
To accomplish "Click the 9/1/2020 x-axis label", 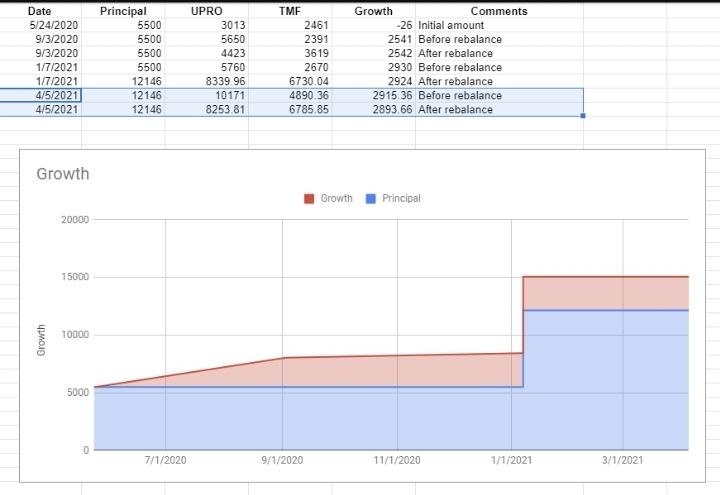I will pyautogui.click(x=282, y=460).
